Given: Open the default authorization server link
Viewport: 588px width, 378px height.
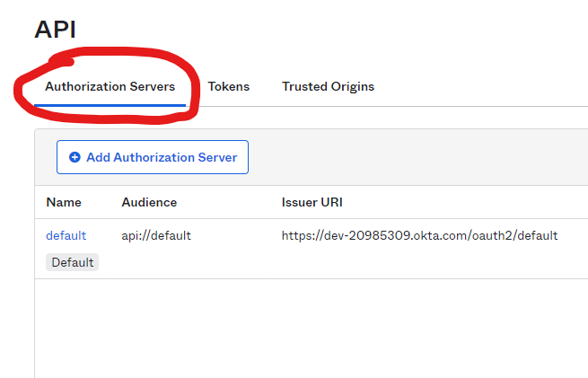Looking at the screenshot, I should click(x=66, y=235).
